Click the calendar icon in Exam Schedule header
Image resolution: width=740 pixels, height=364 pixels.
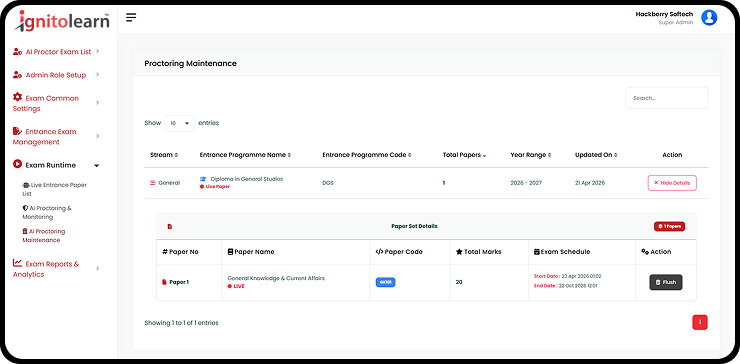[x=537, y=252]
